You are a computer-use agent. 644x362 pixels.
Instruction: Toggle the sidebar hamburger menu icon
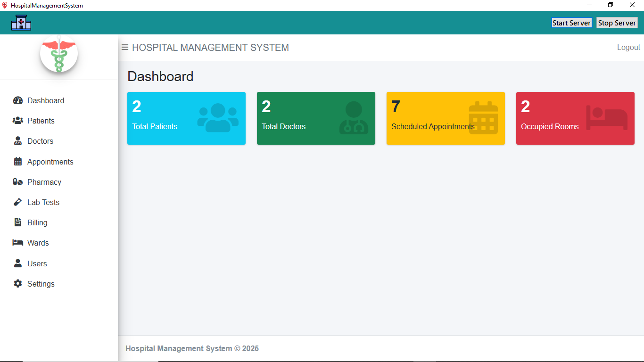point(125,47)
